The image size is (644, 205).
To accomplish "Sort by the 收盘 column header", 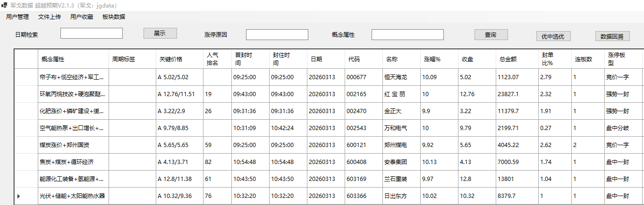I will point(477,59).
